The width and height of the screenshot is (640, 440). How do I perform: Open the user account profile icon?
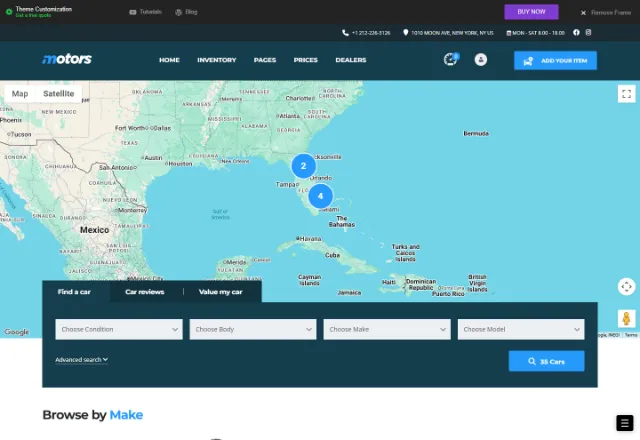tap(480, 60)
